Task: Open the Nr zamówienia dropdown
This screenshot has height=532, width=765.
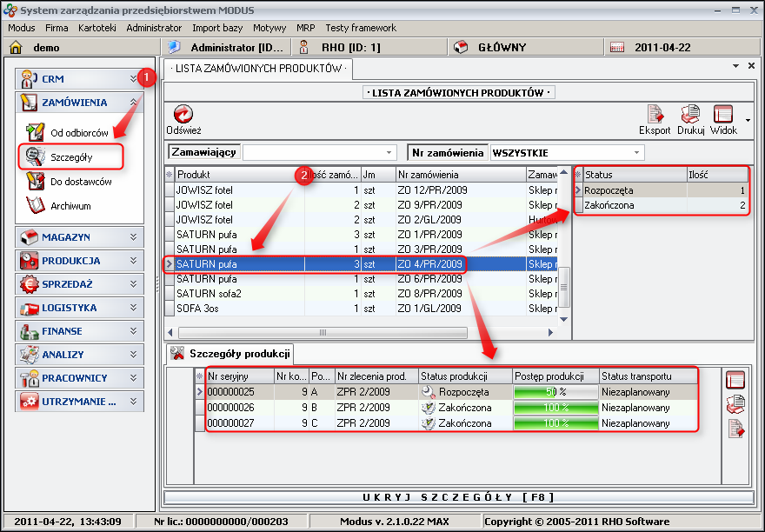Action: click(x=637, y=153)
